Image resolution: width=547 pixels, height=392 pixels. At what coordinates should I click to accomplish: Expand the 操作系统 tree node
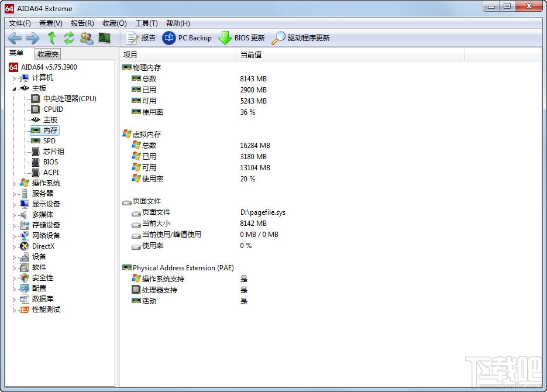[x=14, y=184]
